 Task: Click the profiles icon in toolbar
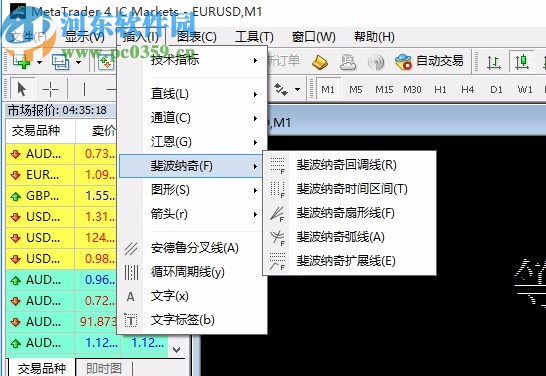[61, 62]
